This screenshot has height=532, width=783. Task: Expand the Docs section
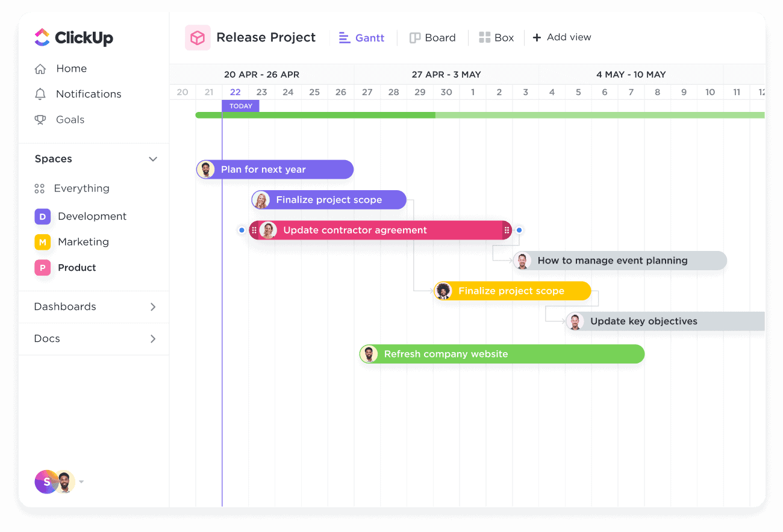[152, 338]
